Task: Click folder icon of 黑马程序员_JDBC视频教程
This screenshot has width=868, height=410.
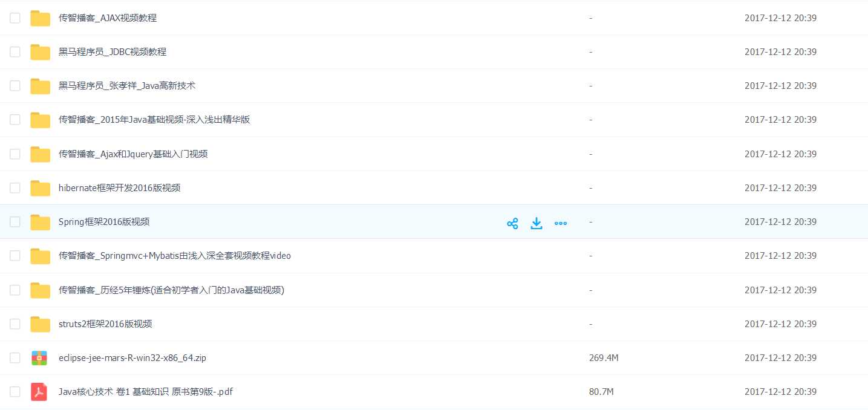Action: 41,53
